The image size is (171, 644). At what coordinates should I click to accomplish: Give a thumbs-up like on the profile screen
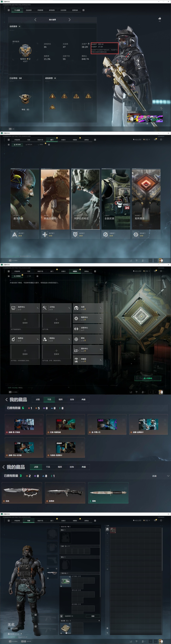click(159, 18)
